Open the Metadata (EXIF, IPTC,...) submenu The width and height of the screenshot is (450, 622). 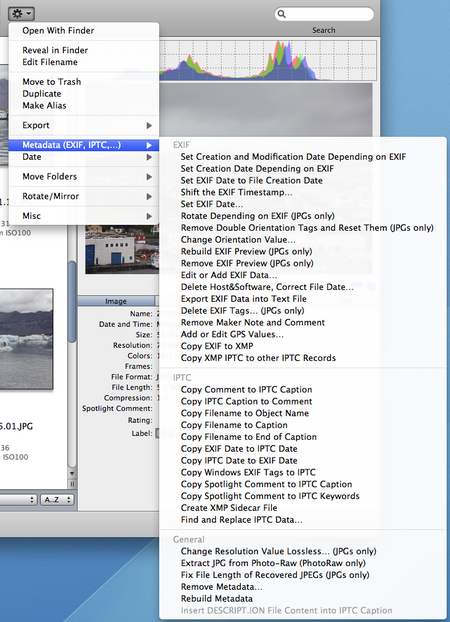tap(84, 145)
